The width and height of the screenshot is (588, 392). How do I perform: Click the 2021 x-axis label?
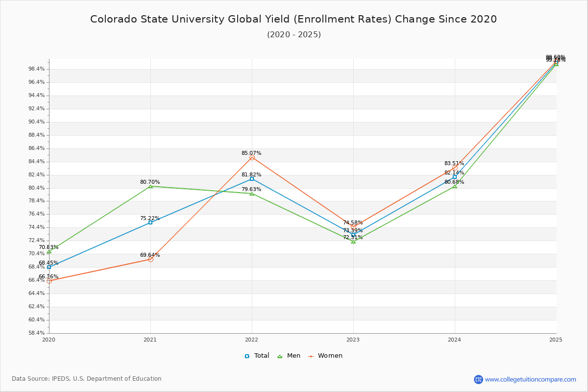(x=150, y=340)
